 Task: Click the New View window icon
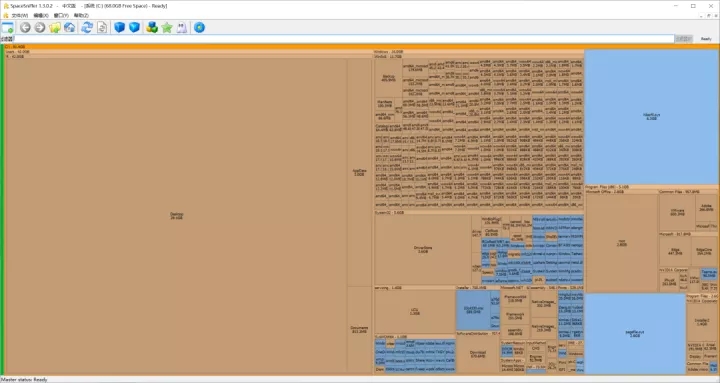tap(8, 28)
